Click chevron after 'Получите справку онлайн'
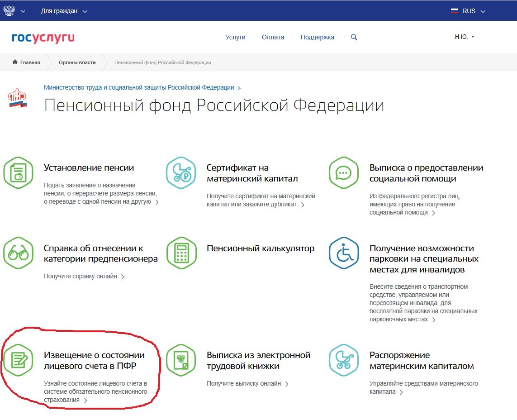 click(x=123, y=277)
